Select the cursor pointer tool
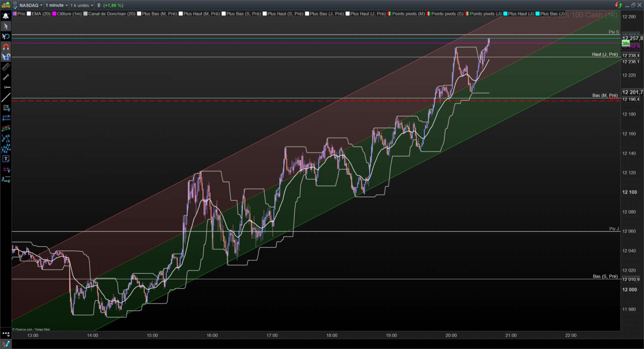This screenshot has height=349, width=644. point(6,26)
